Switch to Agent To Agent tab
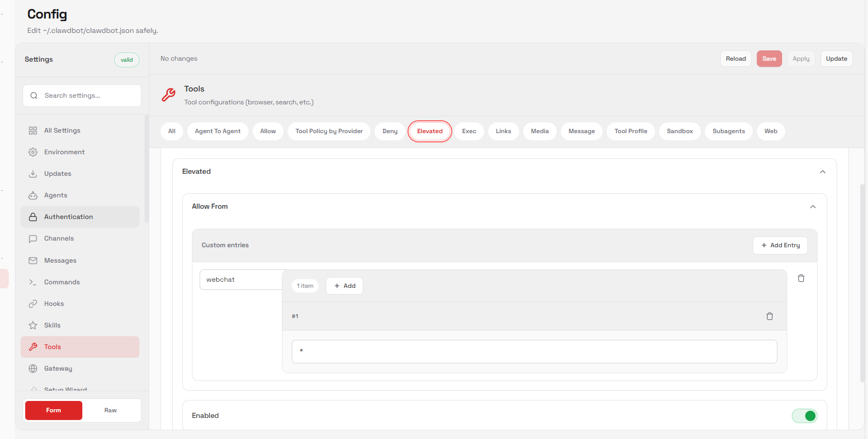 218,131
